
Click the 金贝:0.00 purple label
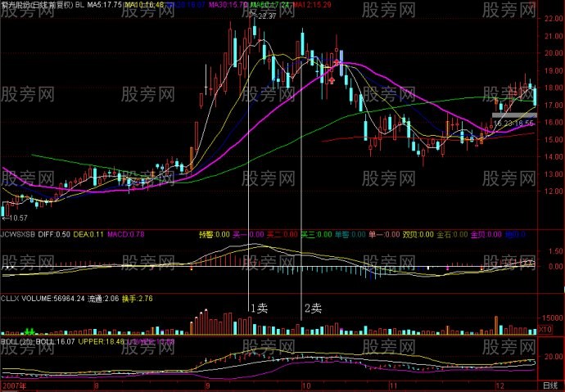(486, 235)
